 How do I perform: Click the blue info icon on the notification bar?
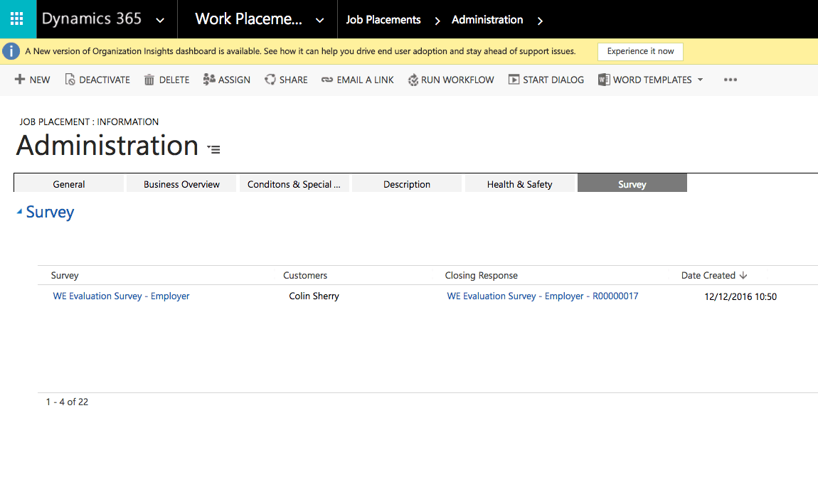[x=11, y=50]
